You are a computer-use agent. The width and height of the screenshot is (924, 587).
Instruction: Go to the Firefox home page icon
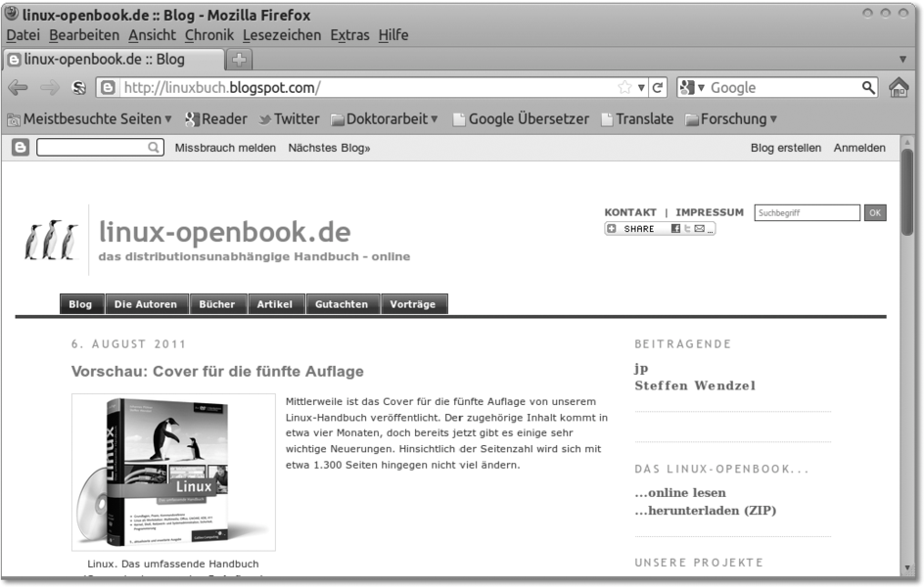coord(898,88)
